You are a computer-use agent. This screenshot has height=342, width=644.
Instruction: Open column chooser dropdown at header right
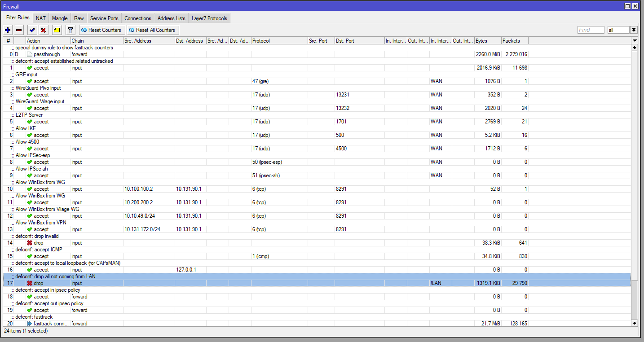tap(635, 41)
